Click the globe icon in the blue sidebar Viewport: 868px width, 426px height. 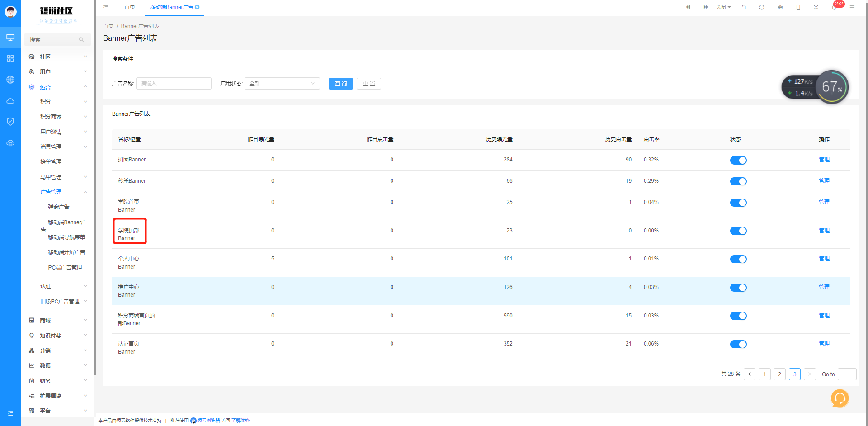point(10,80)
